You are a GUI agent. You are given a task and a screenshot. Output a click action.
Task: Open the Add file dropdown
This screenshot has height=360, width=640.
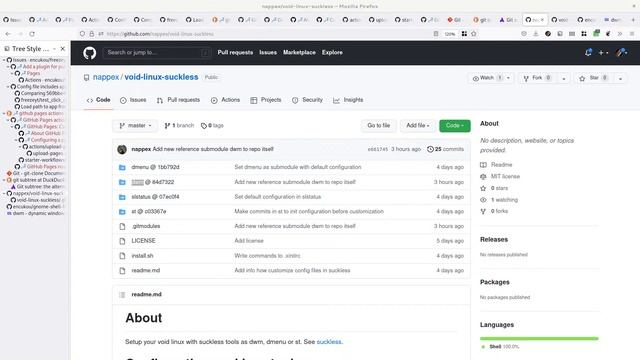(x=418, y=126)
